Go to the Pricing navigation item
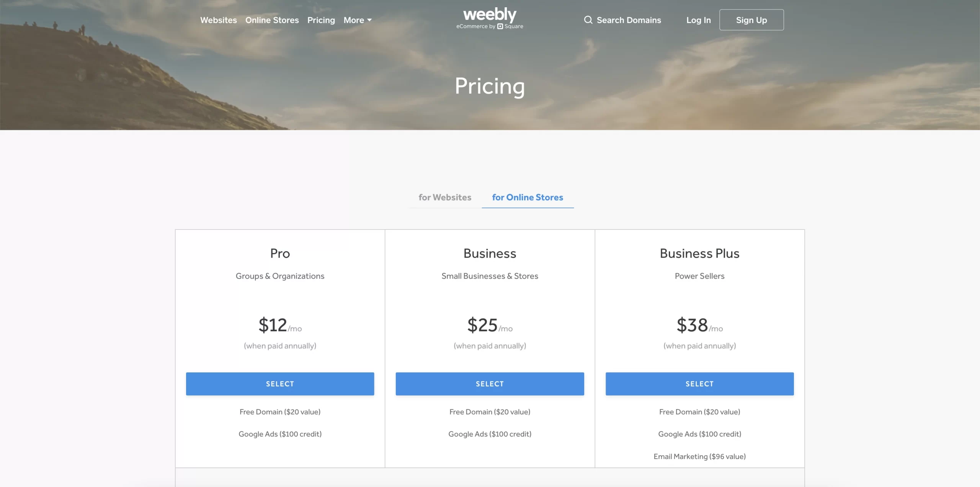The width and height of the screenshot is (980, 487). tap(321, 20)
